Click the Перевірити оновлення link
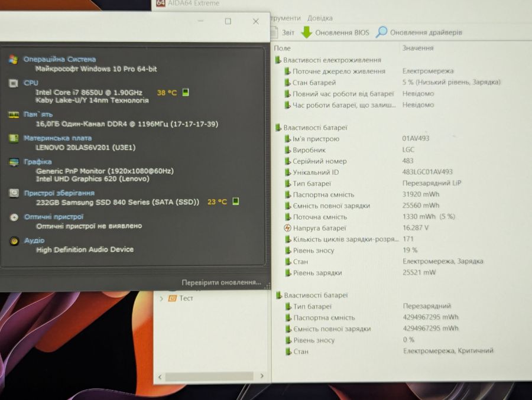532x400 pixels. click(x=221, y=282)
